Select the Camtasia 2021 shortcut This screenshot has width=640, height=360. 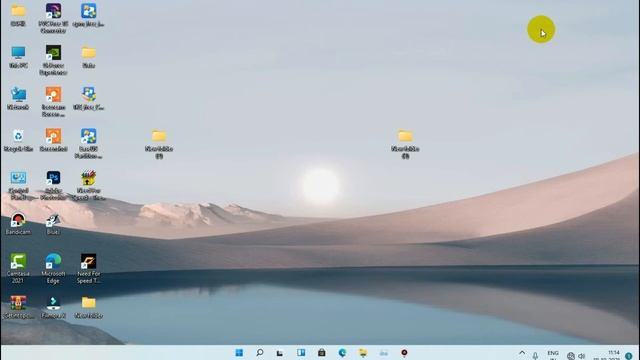[18, 268]
